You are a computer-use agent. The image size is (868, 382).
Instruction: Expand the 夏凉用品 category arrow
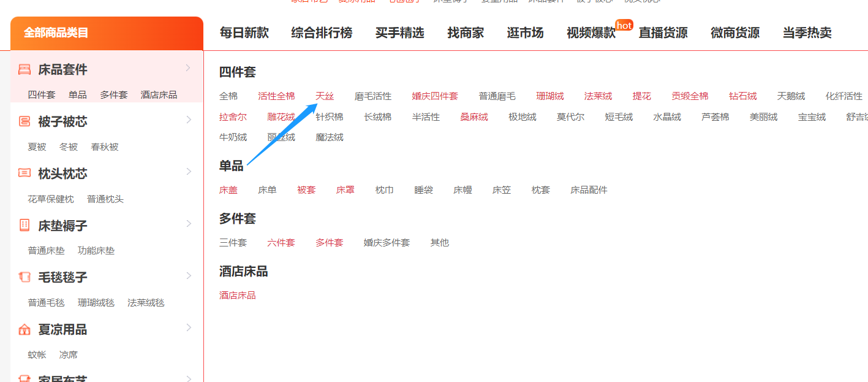point(188,328)
